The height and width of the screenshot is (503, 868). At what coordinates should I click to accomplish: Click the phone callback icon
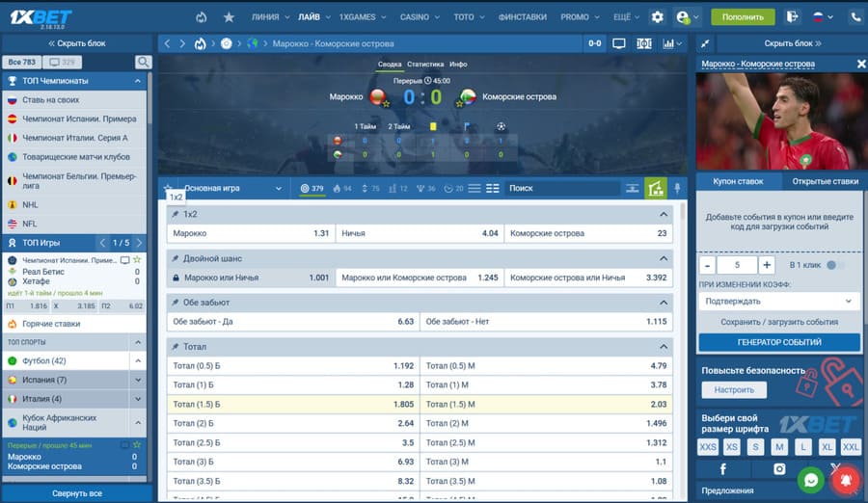(855, 17)
